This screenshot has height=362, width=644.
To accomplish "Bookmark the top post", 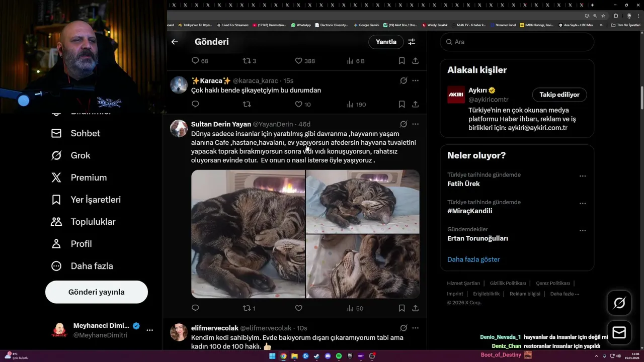I will click(401, 61).
